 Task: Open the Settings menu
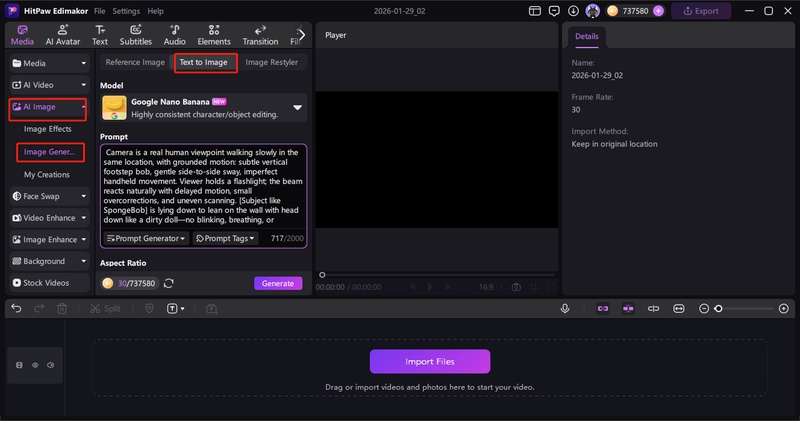[126, 11]
